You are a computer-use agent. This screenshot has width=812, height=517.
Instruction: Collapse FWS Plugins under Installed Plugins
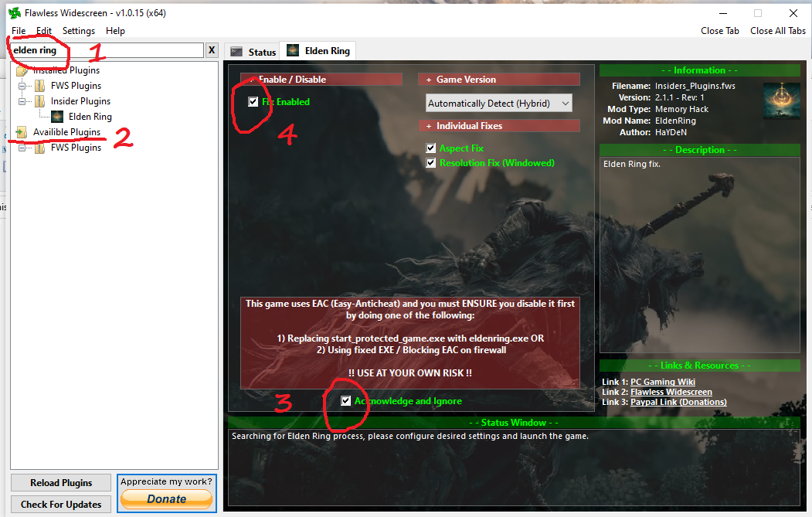tap(22, 86)
